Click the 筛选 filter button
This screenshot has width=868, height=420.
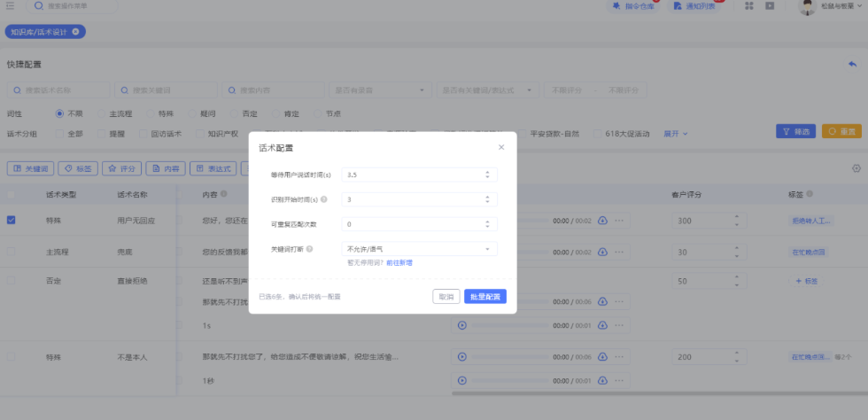pos(795,131)
